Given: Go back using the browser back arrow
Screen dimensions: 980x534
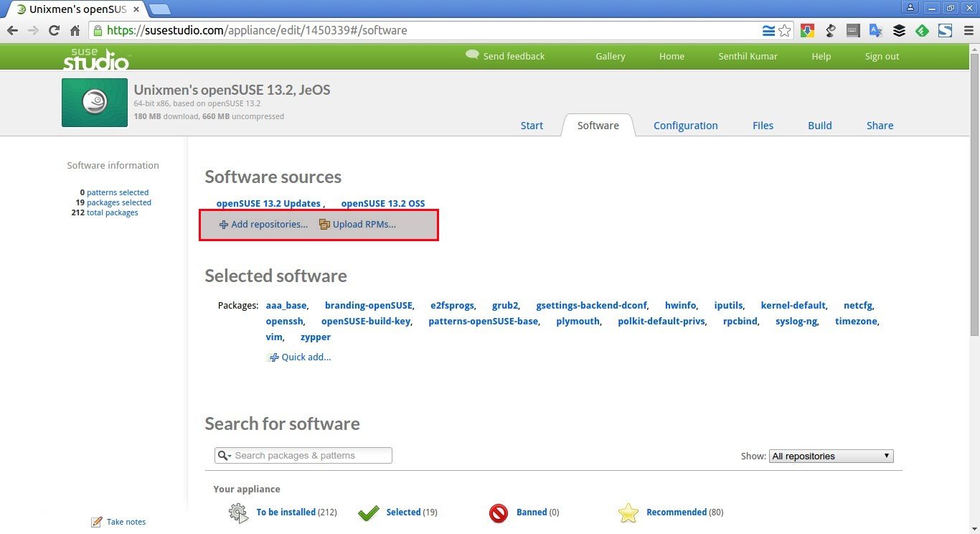Looking at the screenshot, I should 12,31.
